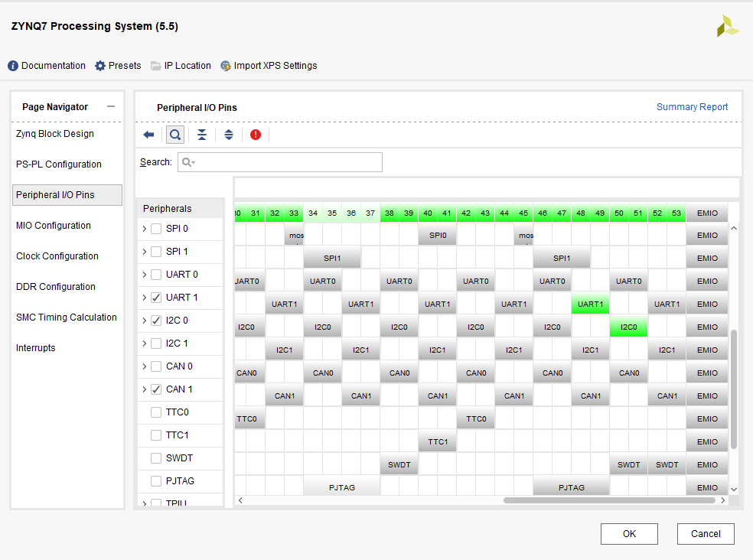The image size is (753, 560).
Task: Toggle the search magnifier toolbar icon
Action: point(175,135)
